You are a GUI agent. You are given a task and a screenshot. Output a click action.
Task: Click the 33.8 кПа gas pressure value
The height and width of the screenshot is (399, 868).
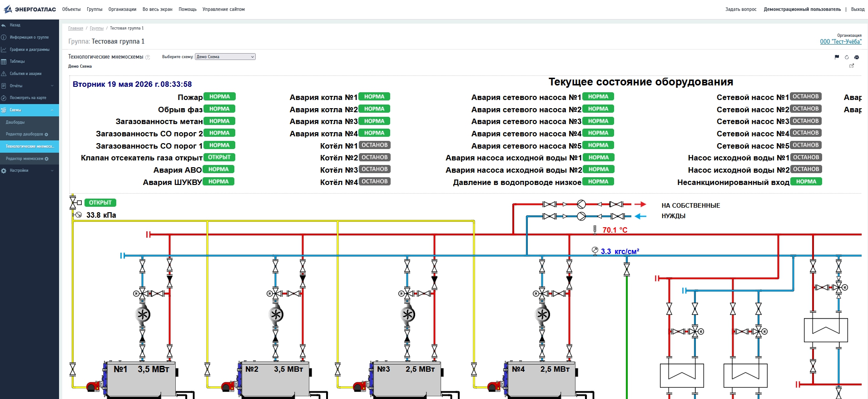(101, 215)
